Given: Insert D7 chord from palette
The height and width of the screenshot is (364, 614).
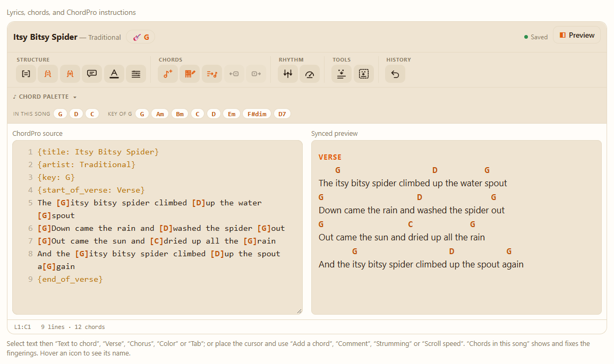Looking at the screenshot, I should pyautogui.click(x=282, y=114).
